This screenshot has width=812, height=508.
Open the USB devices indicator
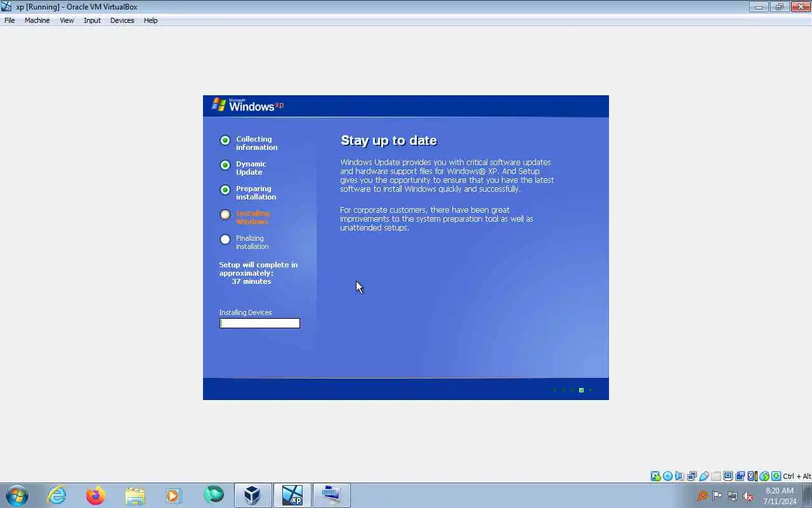[x=704, y=476]
